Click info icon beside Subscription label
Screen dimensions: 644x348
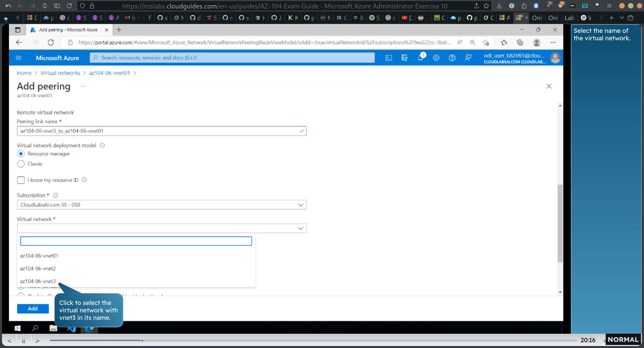click(55, 195)
